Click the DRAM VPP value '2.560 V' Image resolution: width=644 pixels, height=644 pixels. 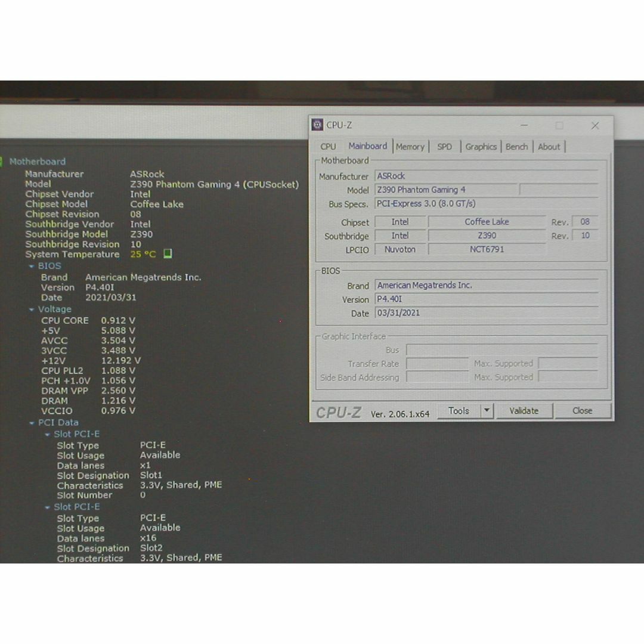pyautogui.click(x=118, y=391)
